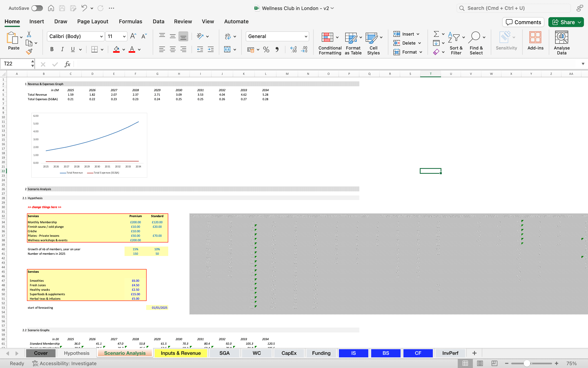Click the Wrap Text icon
Screen dimensions: 588x368
coord(228,36)
